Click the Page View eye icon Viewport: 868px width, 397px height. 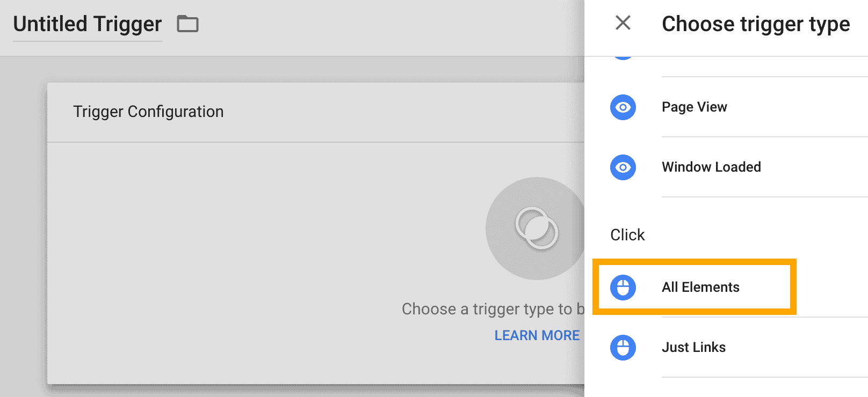[623, 107]
